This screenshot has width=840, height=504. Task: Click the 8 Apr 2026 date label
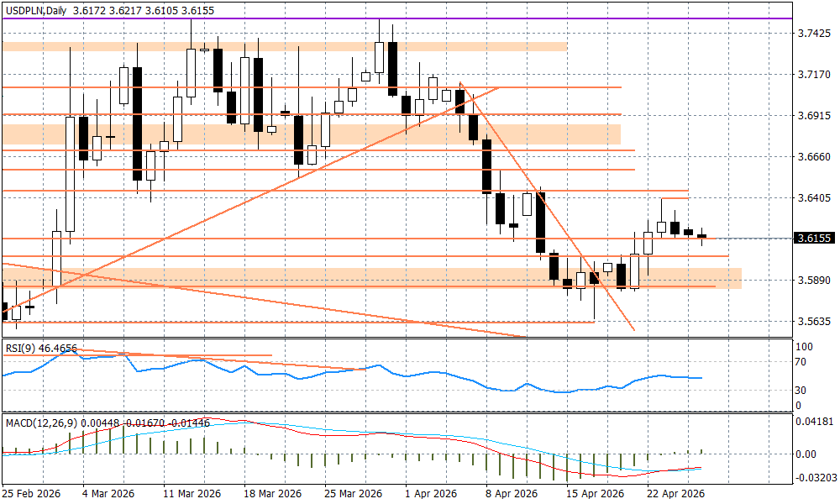pyautogui.click(x=510, y=493)
